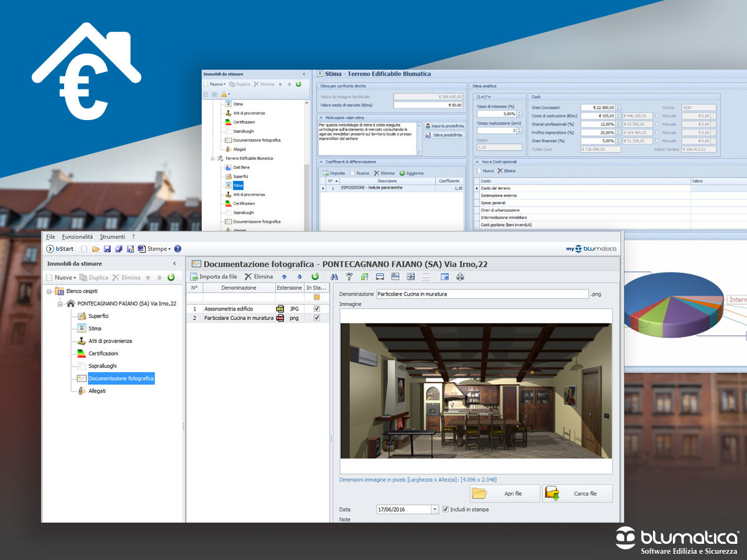The height and width of the screenshot is (560, 747).
Task: Enable Manuale checkbox for Oneri finanziari
Action: pos(657,141)
